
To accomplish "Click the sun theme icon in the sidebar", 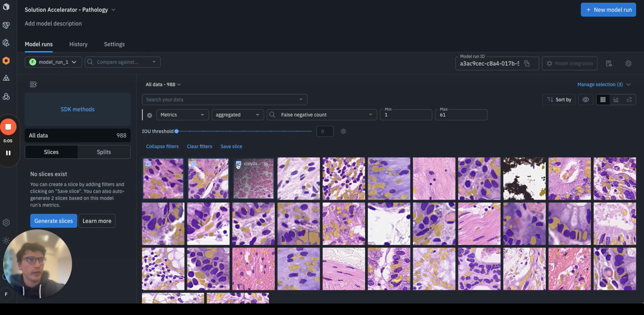I will (x=6, y=240).
